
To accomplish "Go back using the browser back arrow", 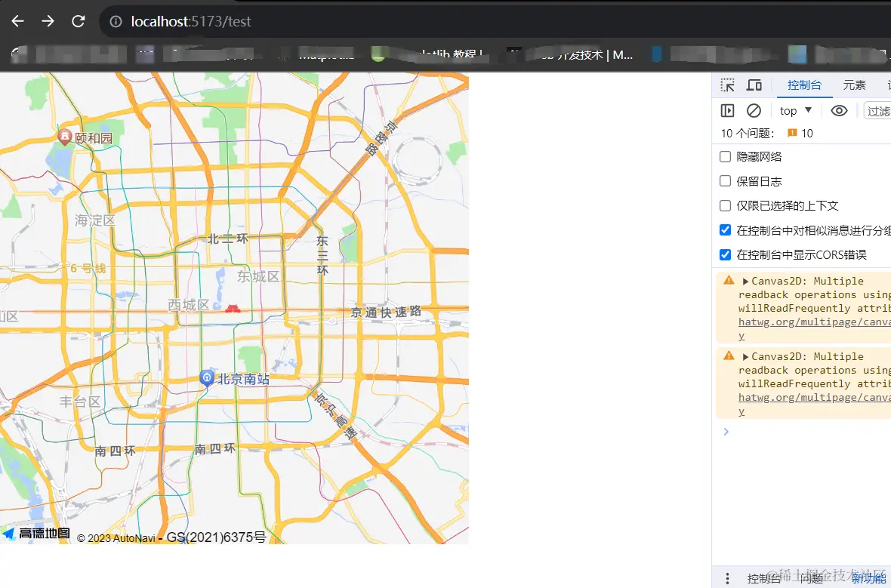I will (17, 21).
